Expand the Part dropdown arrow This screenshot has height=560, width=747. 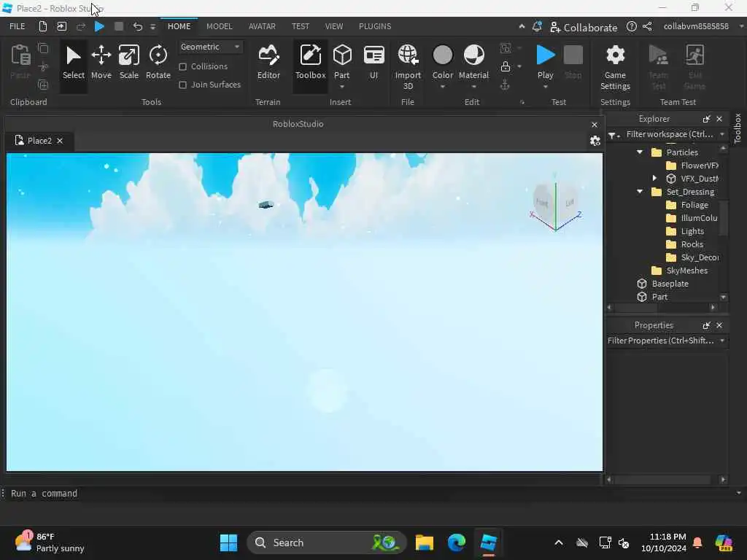tap(342, 87)
